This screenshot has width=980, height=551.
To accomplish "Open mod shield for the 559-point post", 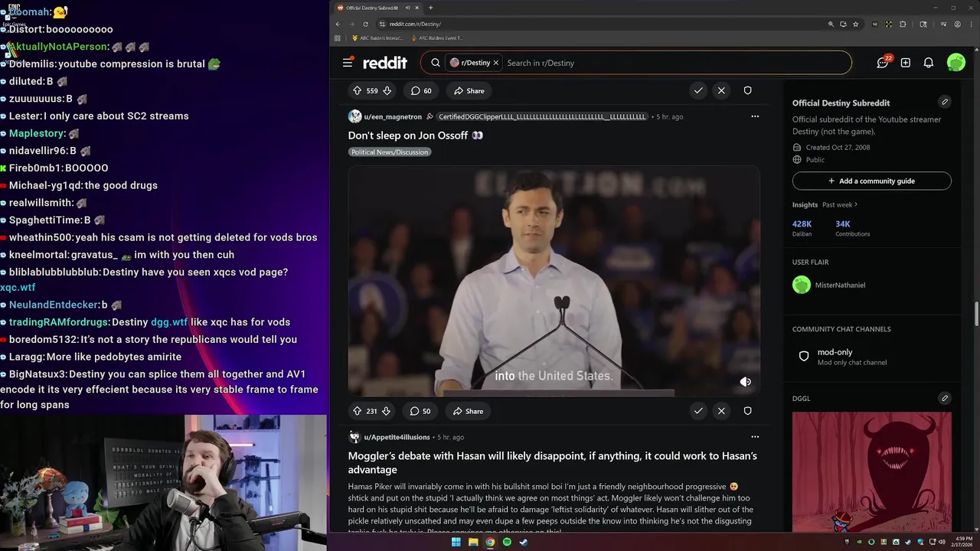I will click(x=748, y=90).
